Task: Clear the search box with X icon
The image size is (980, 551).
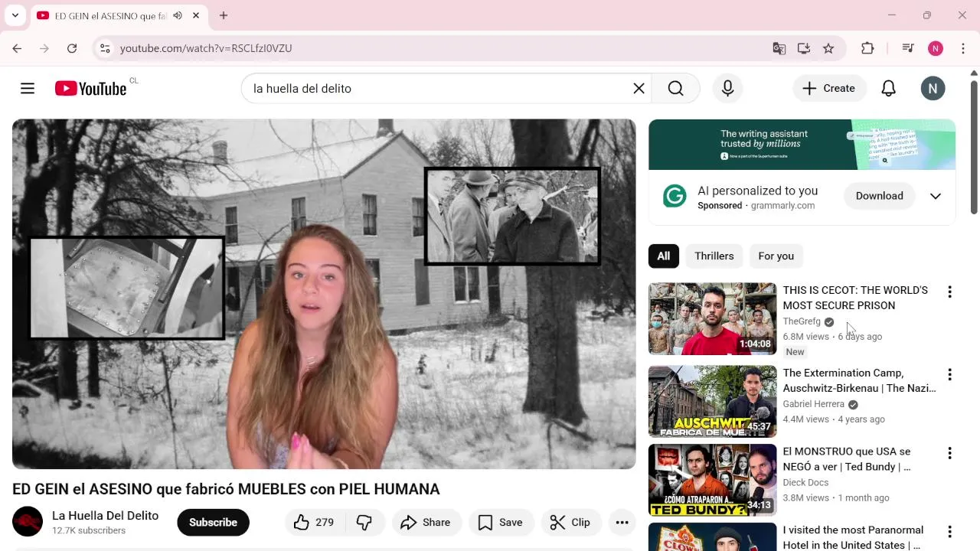Action: (639, 89)
